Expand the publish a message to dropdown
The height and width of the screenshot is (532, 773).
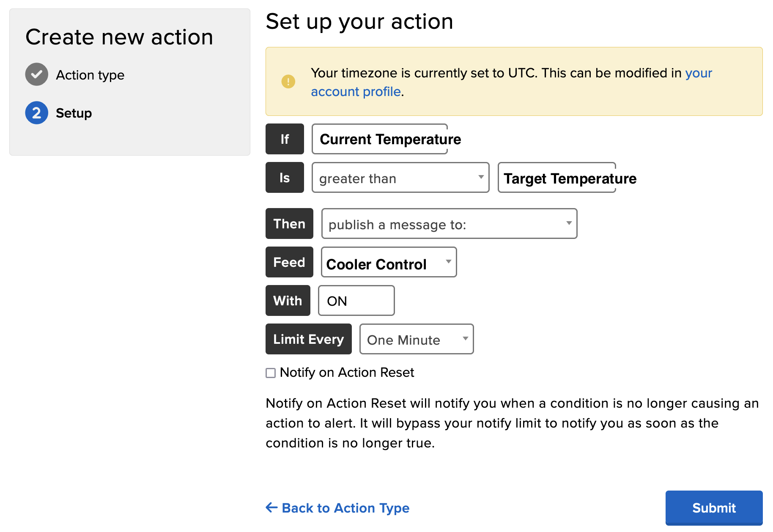pos(448,224)
